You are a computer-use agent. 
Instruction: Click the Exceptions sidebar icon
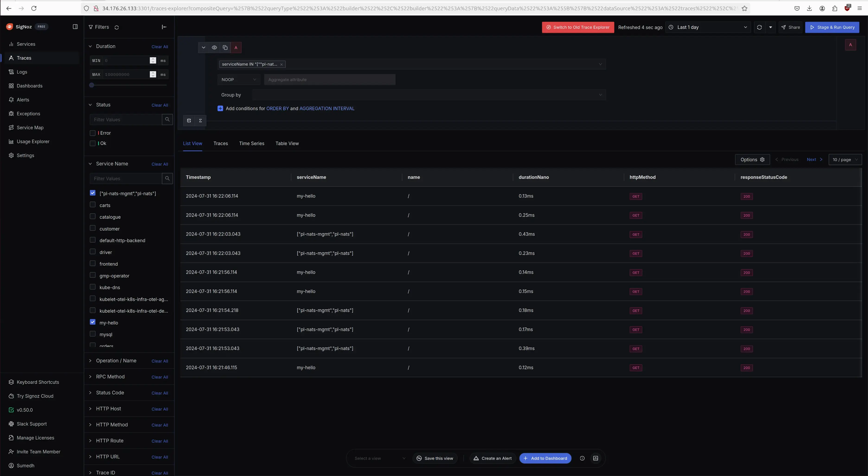pos(11,114)
